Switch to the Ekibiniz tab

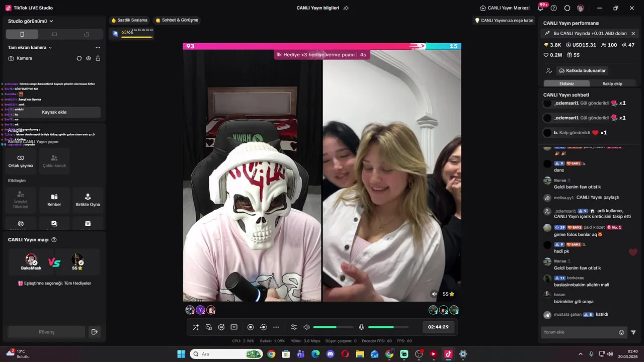click(x=567, y=83)
